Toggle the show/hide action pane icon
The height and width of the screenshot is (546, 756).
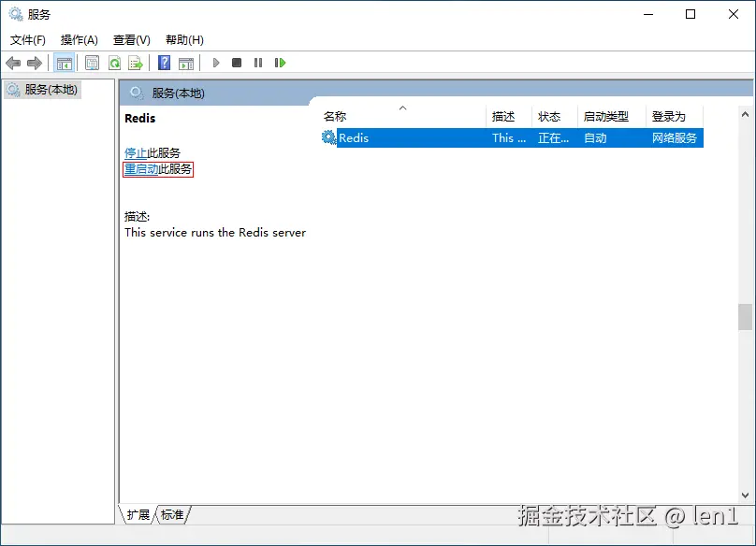186,64
